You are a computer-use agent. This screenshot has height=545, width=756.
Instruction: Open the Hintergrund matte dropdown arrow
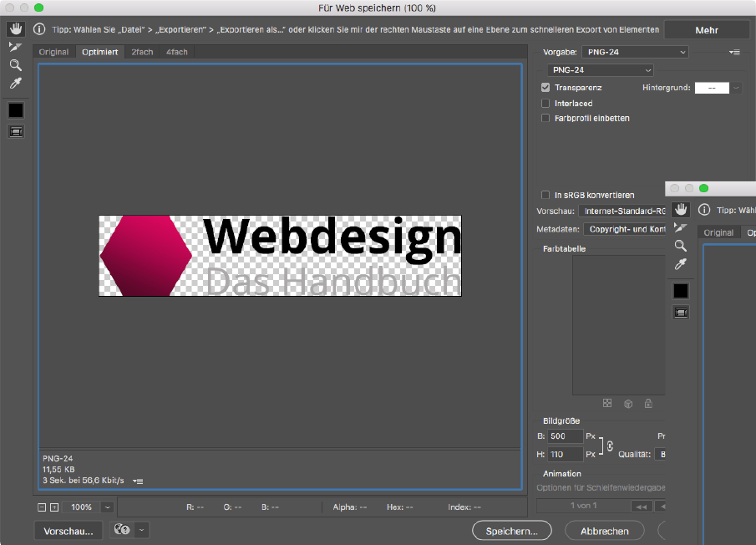736,88
